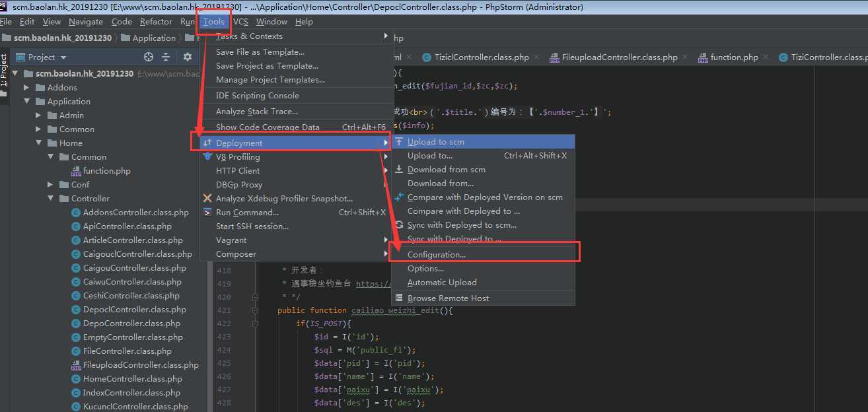Open the Refactor menu
Image resolution: width=868 pixels, height=412 pixels.
click(156, 22)
